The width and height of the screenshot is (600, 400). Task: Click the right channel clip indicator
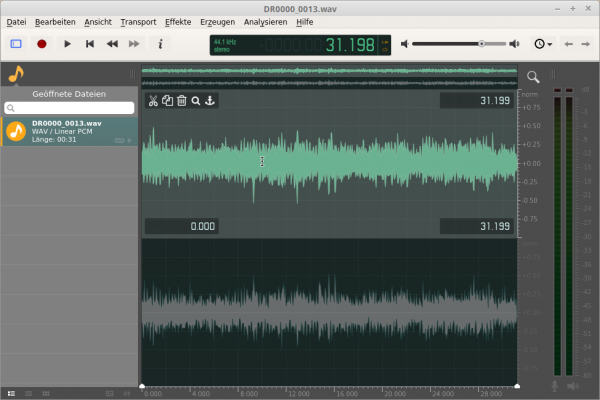[569, 90]
